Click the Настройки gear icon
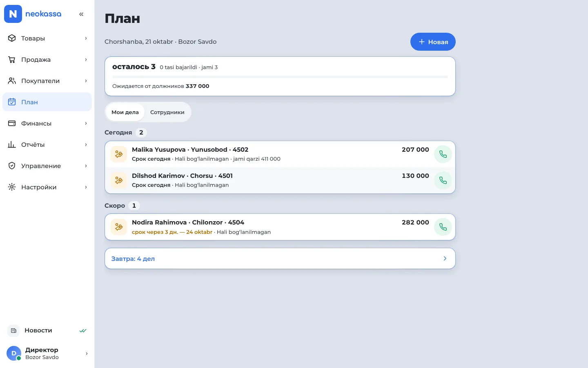This screenshot has height=368, width=588. [12, 187]
